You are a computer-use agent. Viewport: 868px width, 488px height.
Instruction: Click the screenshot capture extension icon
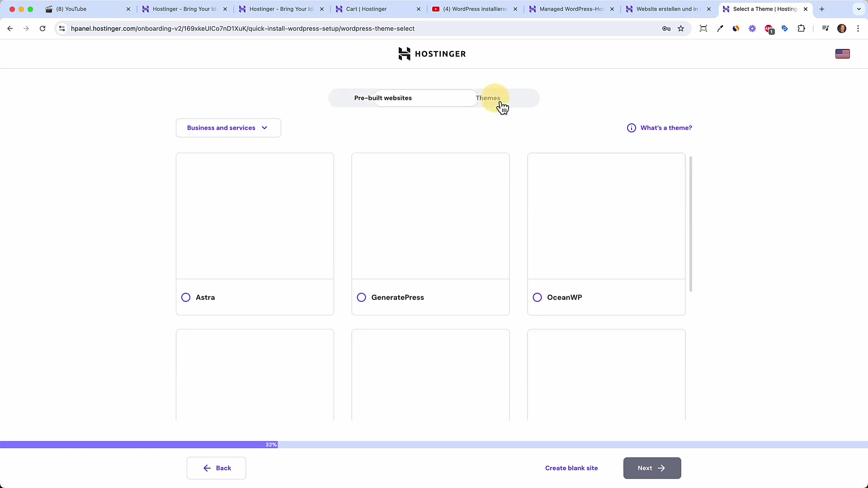point(703,28)
